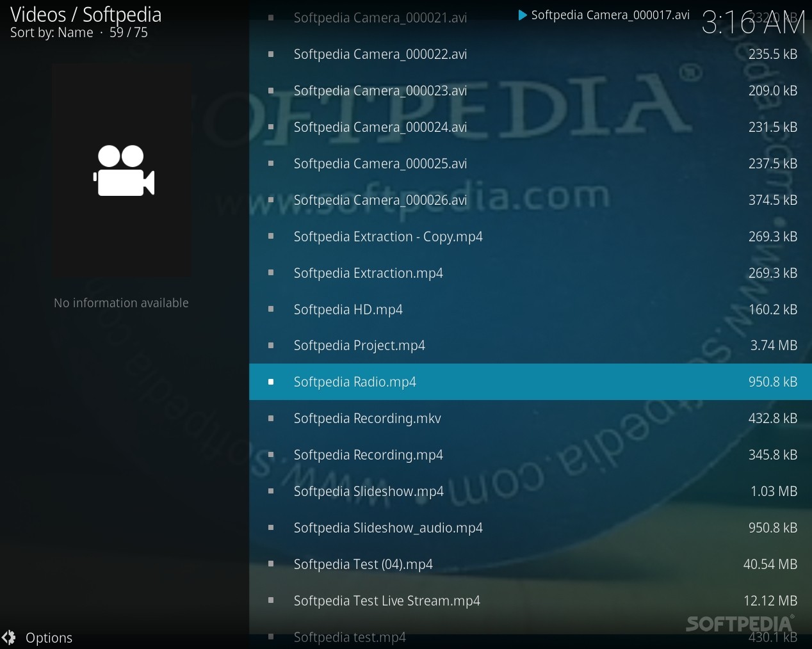Click file icon beside Softpedia Test (04).mp4

[271, 565]
